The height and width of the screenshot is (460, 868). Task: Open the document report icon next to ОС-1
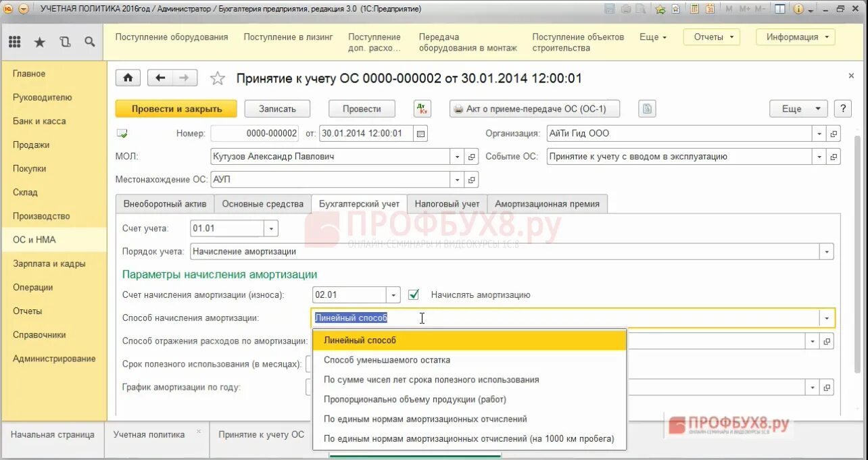(647, 109)
